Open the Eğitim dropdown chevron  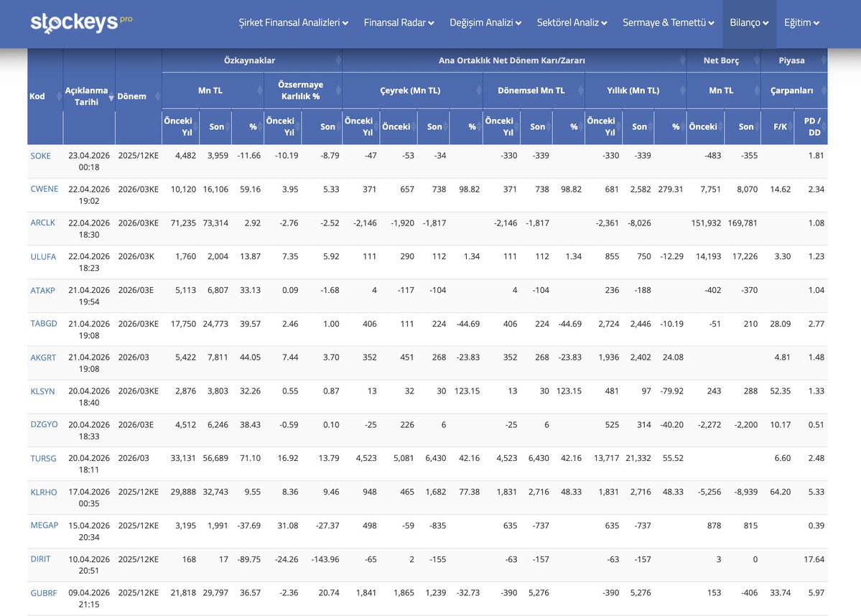(x=801, y=22)
